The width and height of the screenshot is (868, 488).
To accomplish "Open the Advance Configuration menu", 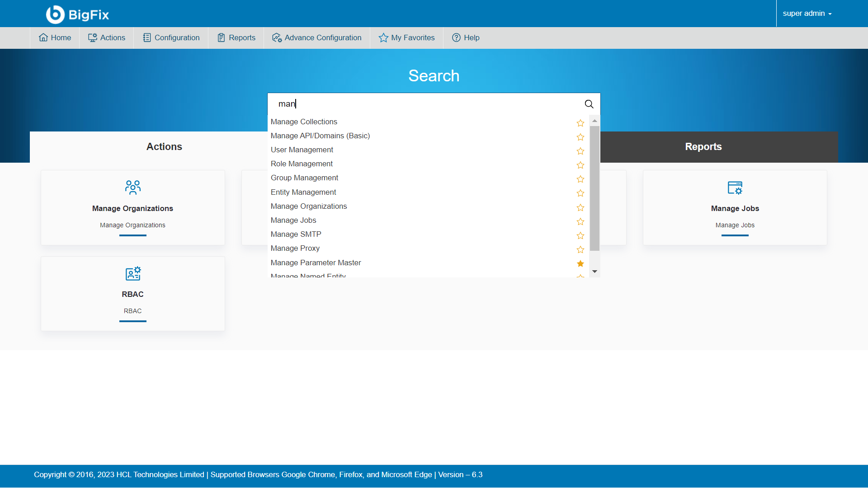I will (316, 38).
